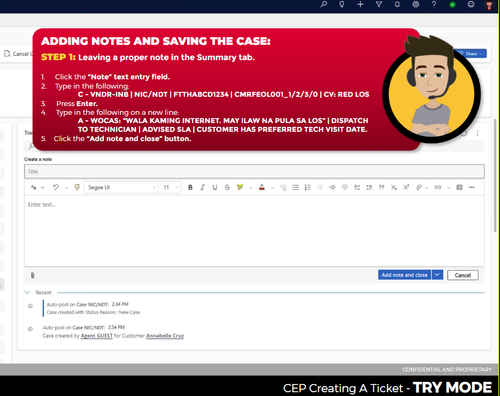Open the search icon in top bar
The height and width of the screenshot is (396, 500).
(x=323, y=4)
